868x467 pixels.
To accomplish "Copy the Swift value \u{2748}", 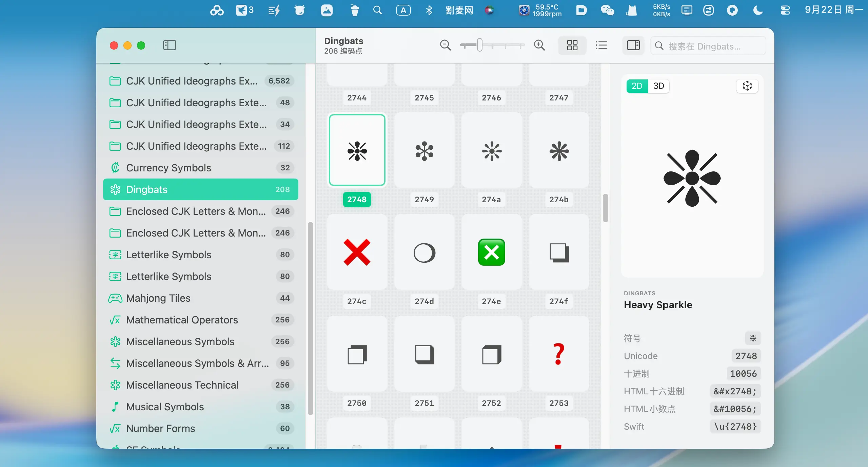I will click(735, 427).
